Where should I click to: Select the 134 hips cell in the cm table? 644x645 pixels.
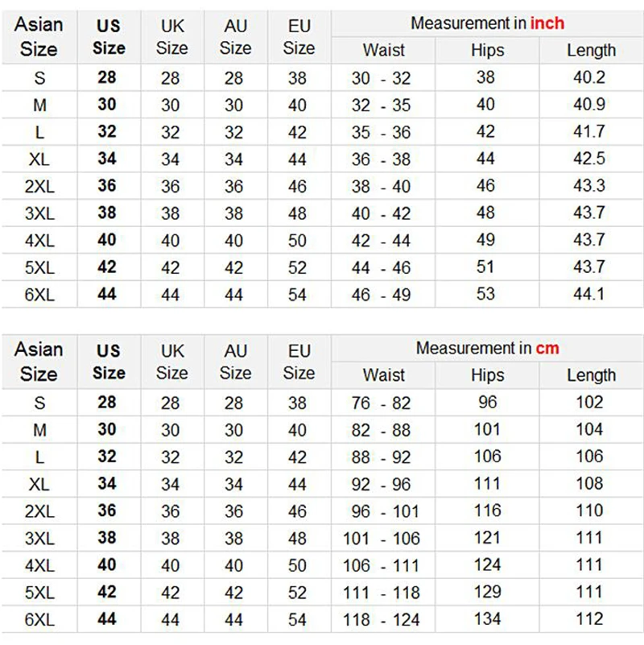(x=487, y=619)
